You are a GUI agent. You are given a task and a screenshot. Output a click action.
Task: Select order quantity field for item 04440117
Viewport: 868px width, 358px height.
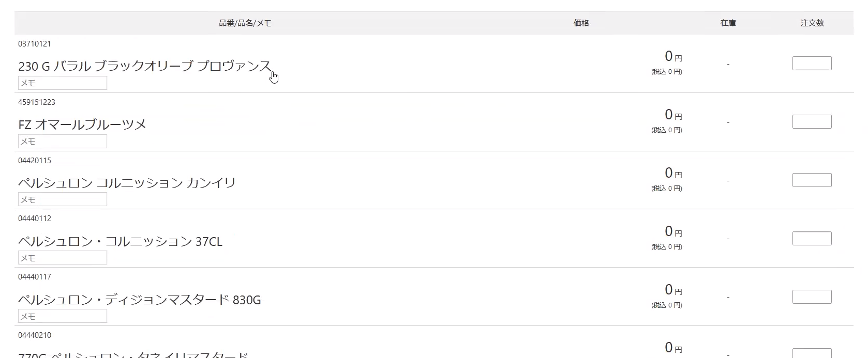pyautogui.click(x=812, y=297)
